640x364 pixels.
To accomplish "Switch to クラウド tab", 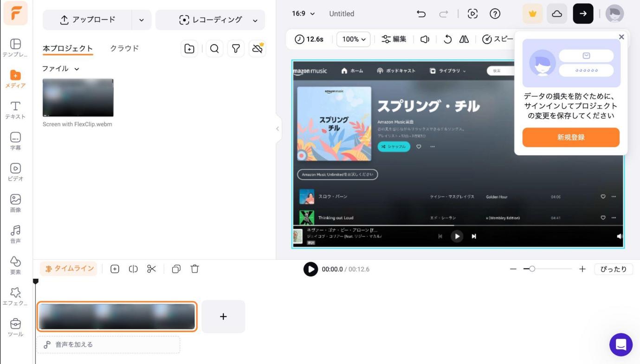I will tap(124, 48).
